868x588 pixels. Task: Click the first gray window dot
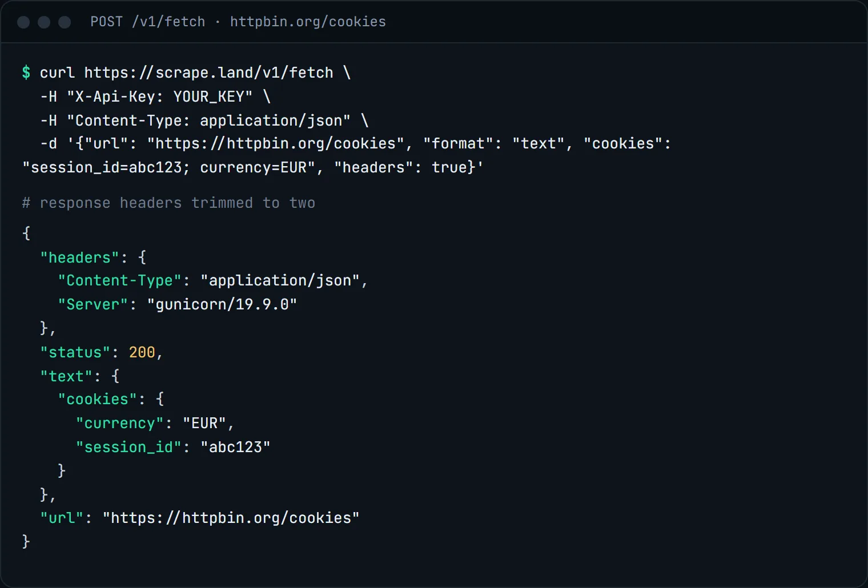(23, 22)
